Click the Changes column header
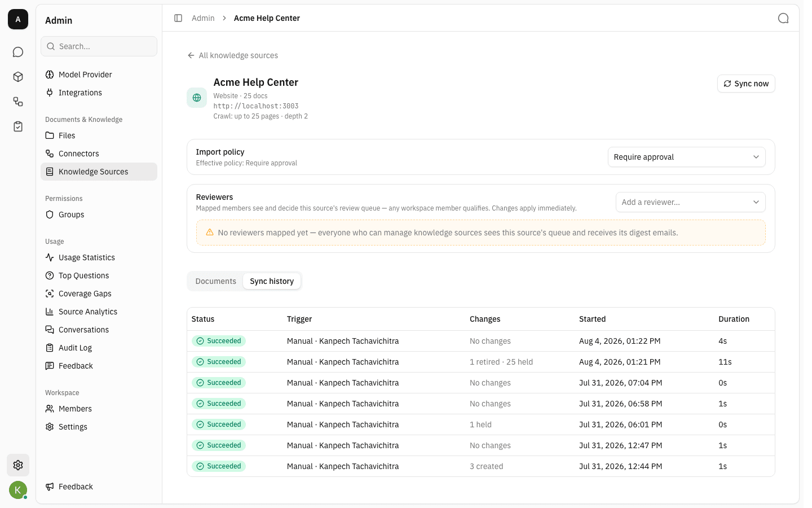The height and width of the screenshot is (508, 812). (485, 319)
